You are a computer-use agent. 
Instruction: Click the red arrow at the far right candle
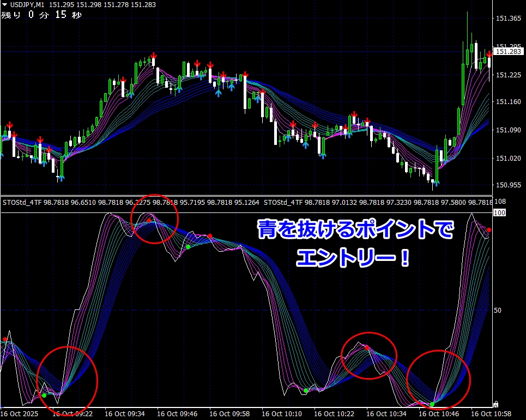[x=489, y=53]
